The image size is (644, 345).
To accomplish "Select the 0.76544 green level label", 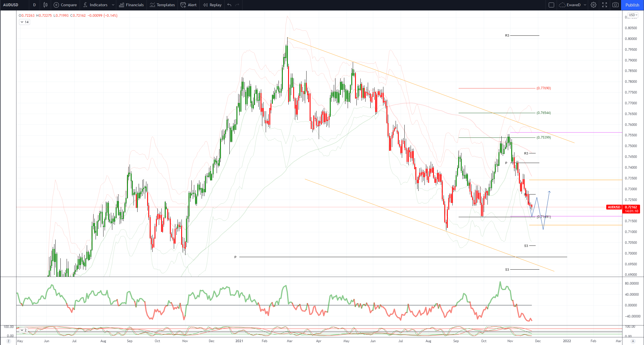I will [544, 113].
